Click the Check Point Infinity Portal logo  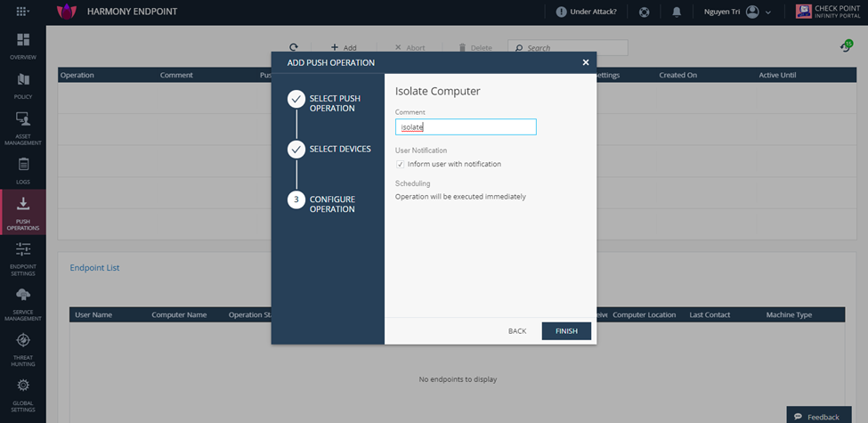pos(828,12)
